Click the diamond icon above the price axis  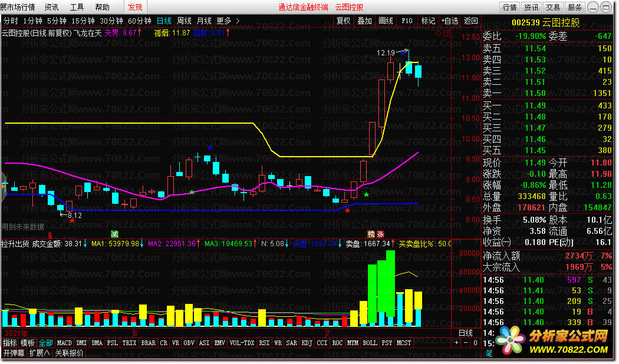(438, 34)
